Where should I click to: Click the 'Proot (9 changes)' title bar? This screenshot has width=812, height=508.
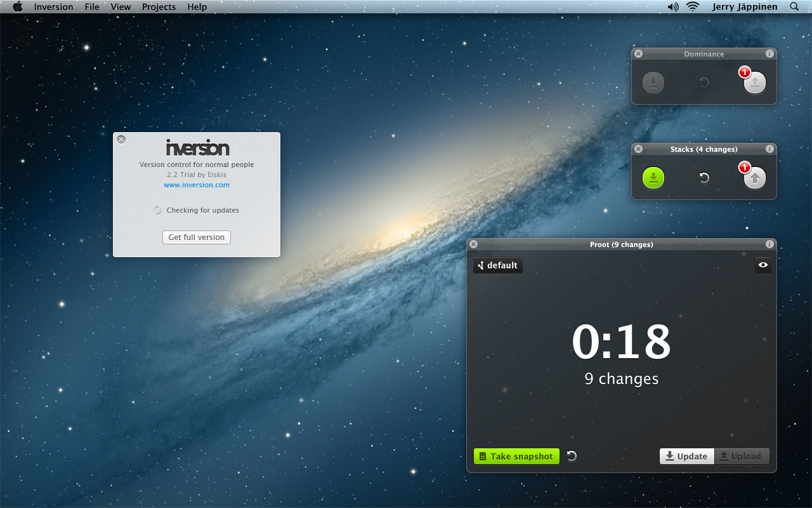[621, 244]
